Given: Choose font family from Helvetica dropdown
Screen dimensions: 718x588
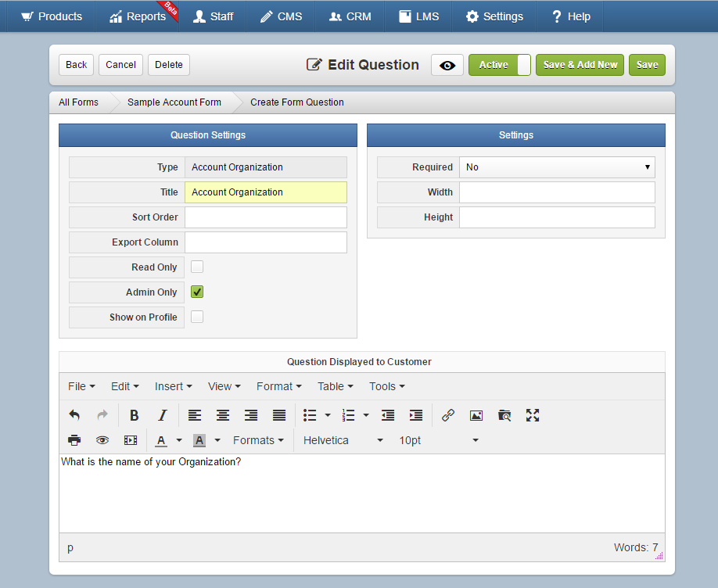Looking at the screenshot, I should (343, 440).
